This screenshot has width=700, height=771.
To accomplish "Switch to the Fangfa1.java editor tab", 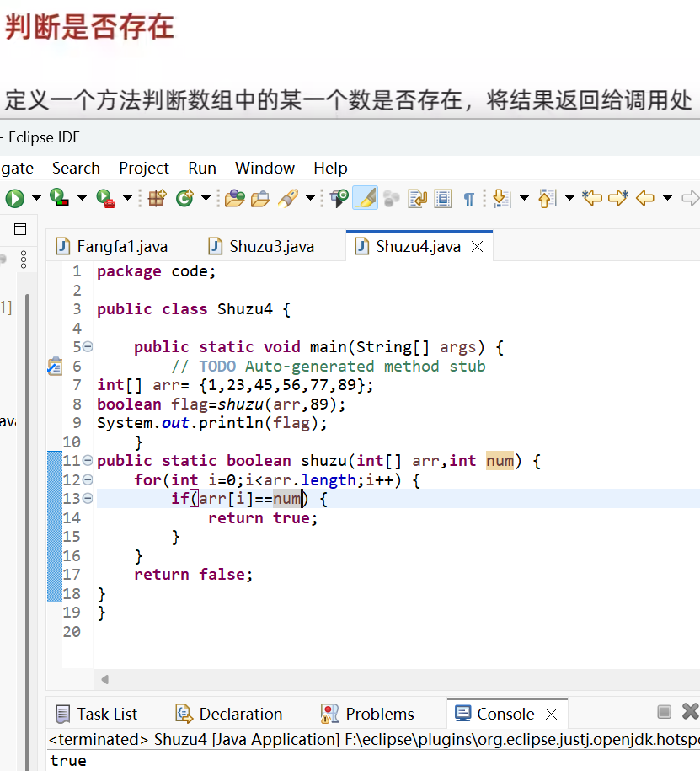I will point(112,246).
